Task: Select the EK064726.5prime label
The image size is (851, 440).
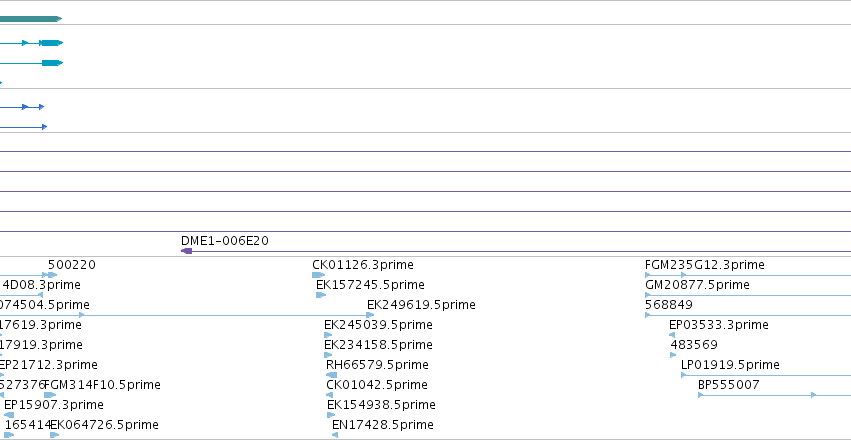Action: [104, 425]
